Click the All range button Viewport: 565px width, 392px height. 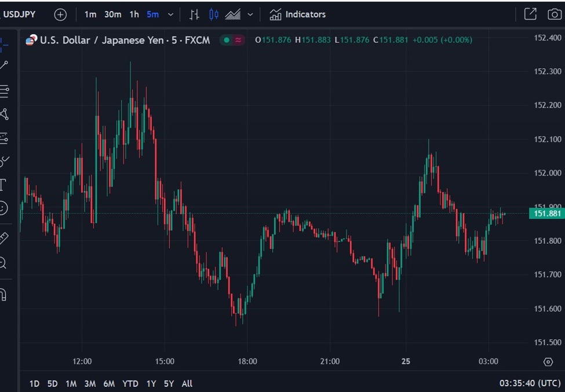point(187,383)
